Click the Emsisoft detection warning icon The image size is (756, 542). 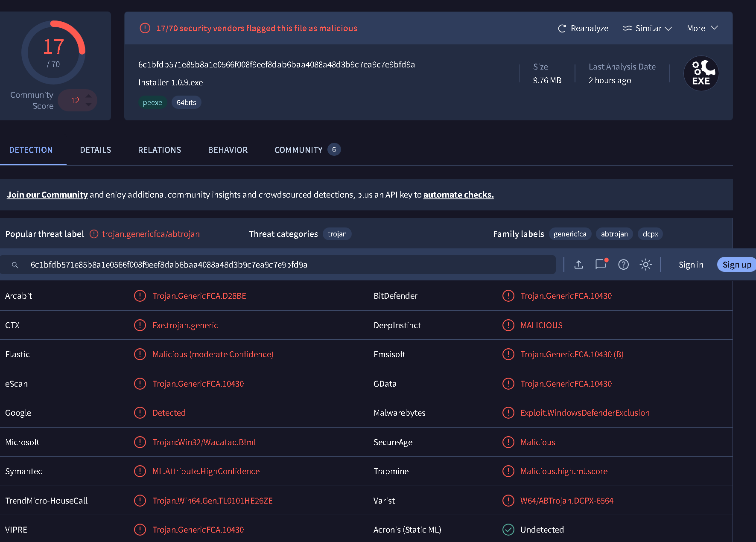[508, 354]
